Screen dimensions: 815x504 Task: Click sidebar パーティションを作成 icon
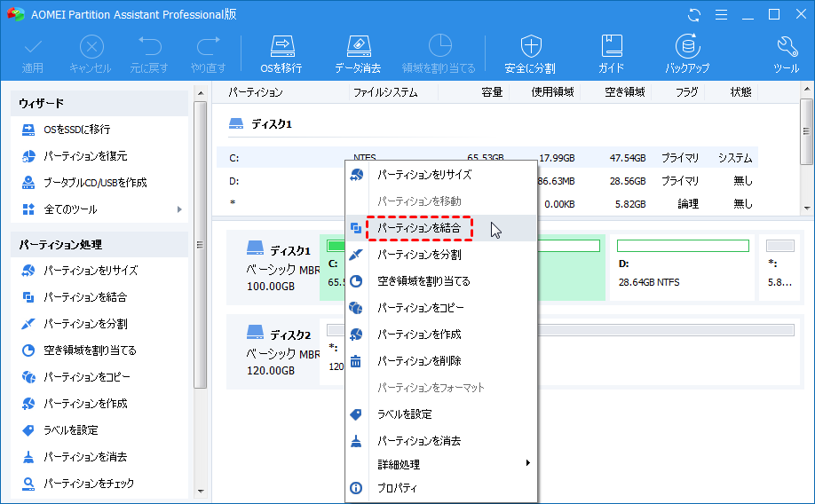click(x=28, y=404)
